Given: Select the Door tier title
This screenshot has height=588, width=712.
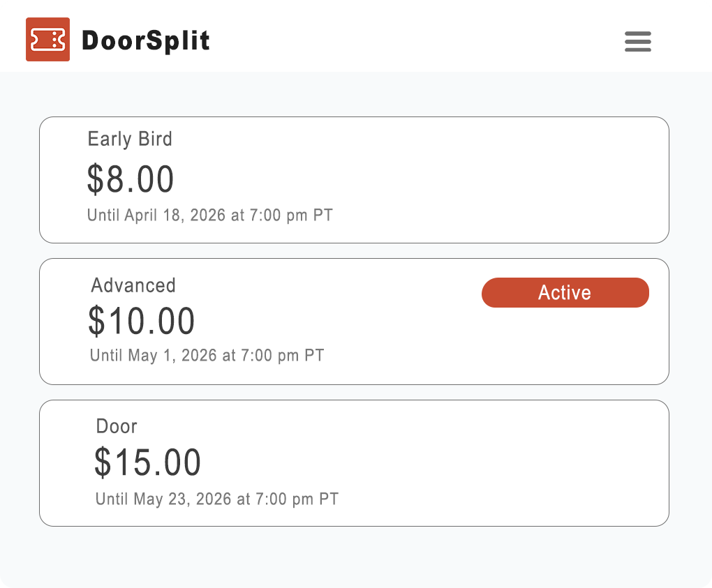Looking at the screenshot, I should coord(117,426).
